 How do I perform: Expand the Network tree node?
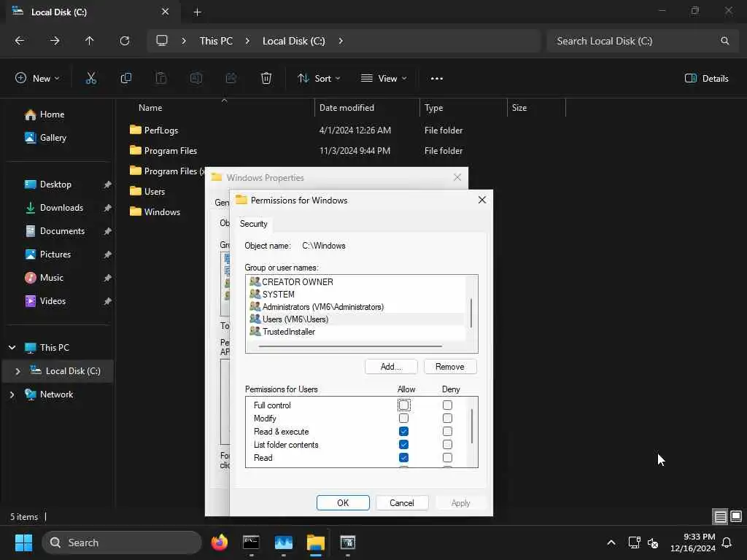point(12,394)
